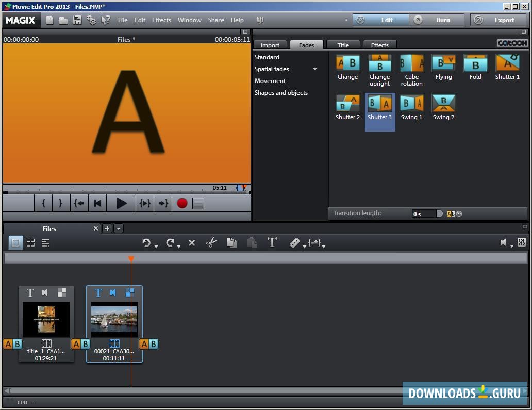Open the Effects menu in menu bar
This screenshot has height=410, width=532.
[x=161, y=20]
